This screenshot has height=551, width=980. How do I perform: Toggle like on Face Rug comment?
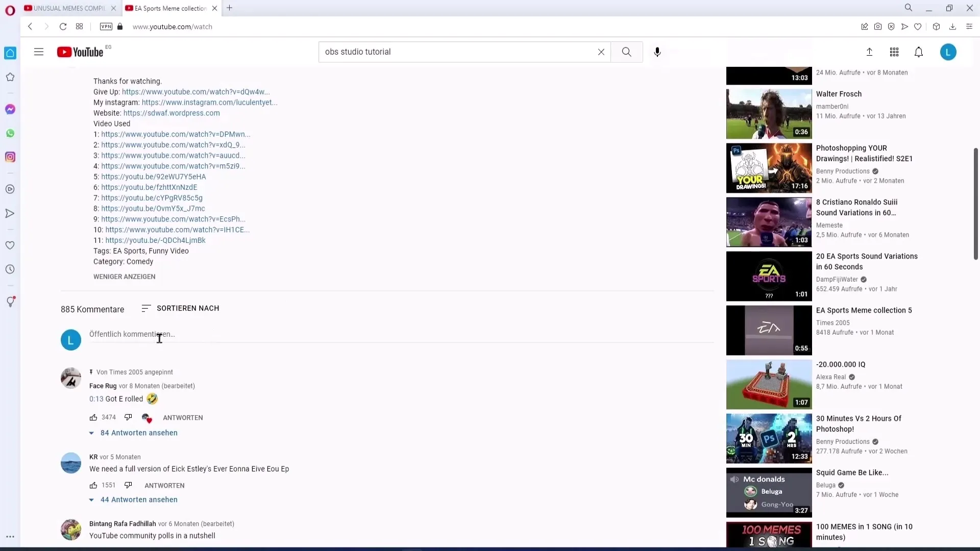(93, 417)
